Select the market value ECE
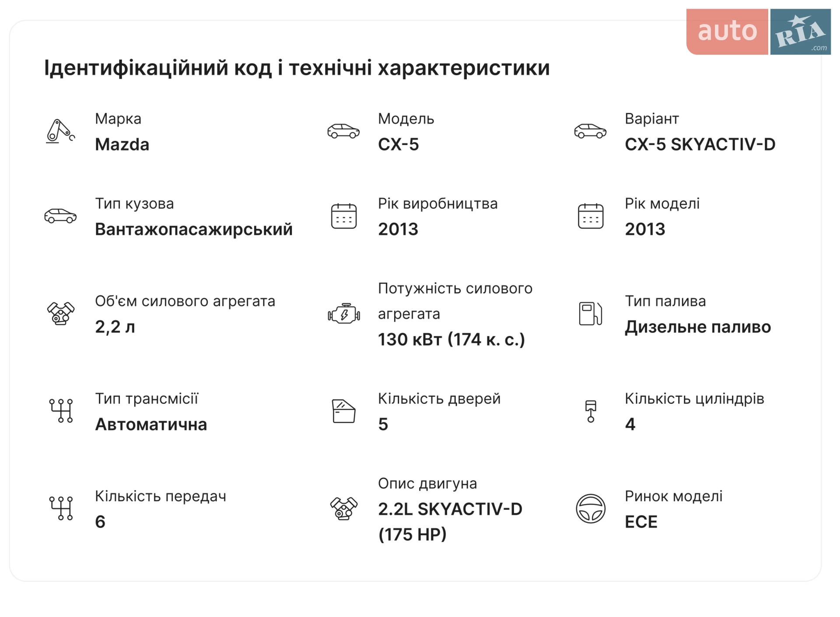 (641, 522)
